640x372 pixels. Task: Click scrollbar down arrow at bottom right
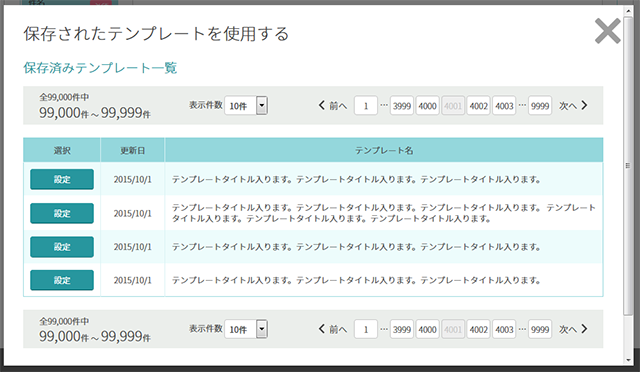[628, 360]
